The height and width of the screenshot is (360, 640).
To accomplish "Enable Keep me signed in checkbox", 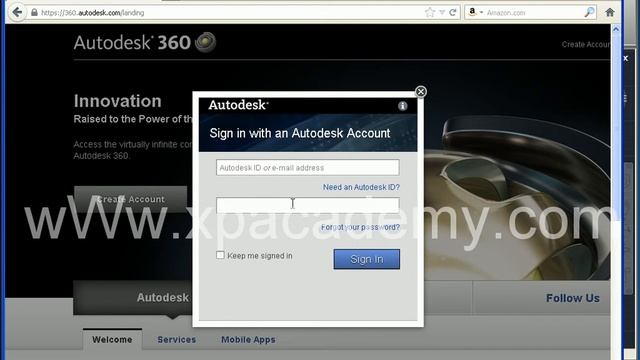I will (220, 255).
